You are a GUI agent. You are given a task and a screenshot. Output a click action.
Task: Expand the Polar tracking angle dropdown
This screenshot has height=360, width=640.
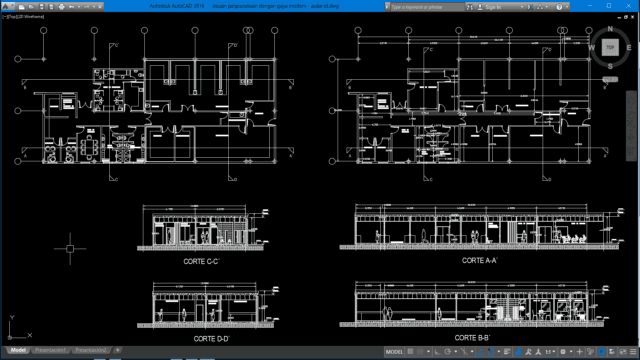(x=456, y=351)
